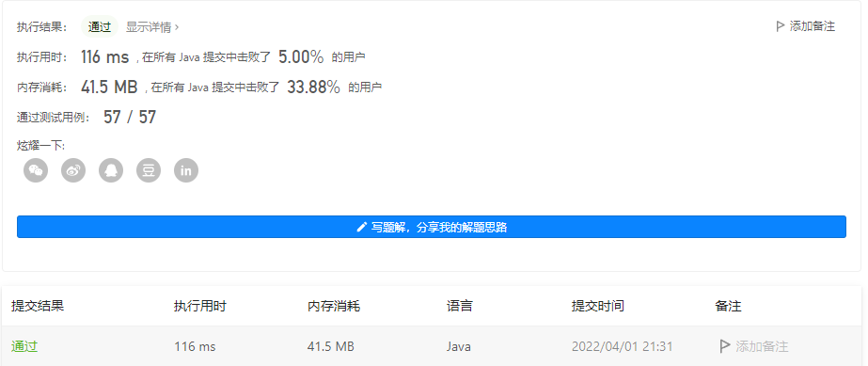
Task: Click the 备注 column header
Action: point(728,306)
